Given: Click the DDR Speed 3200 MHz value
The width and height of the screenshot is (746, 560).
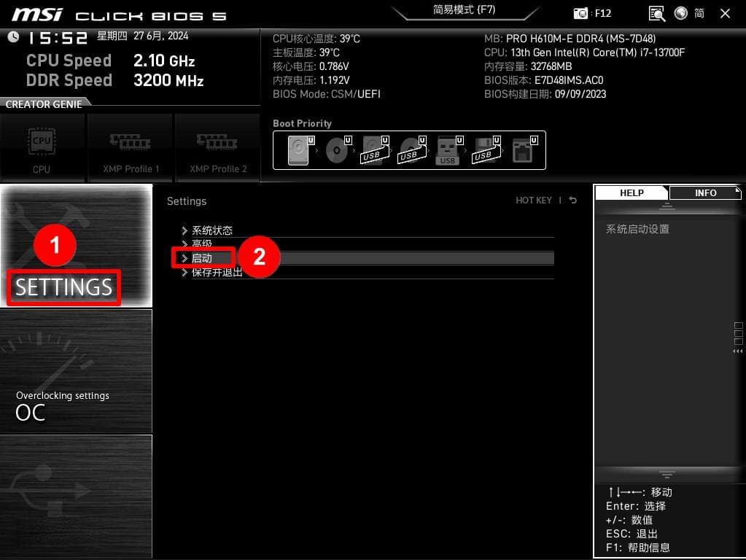Looking at the screenshot, I should (168, 80).
